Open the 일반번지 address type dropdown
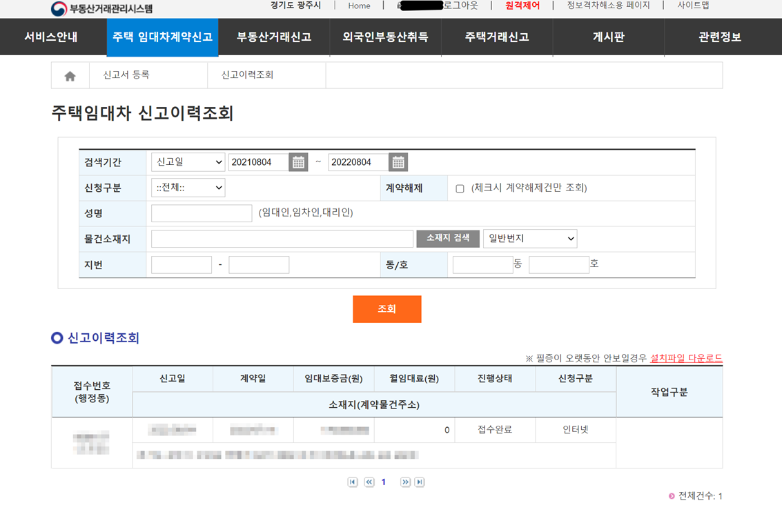This screenshot has height=532, width=782. tap(529, 238)
